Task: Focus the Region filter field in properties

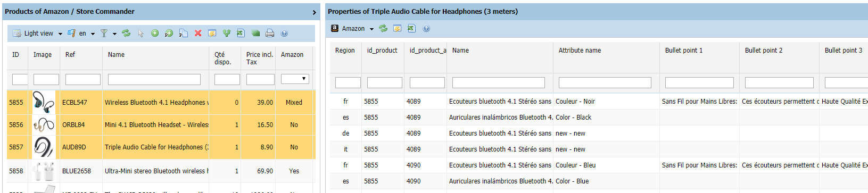Action: 348,82
